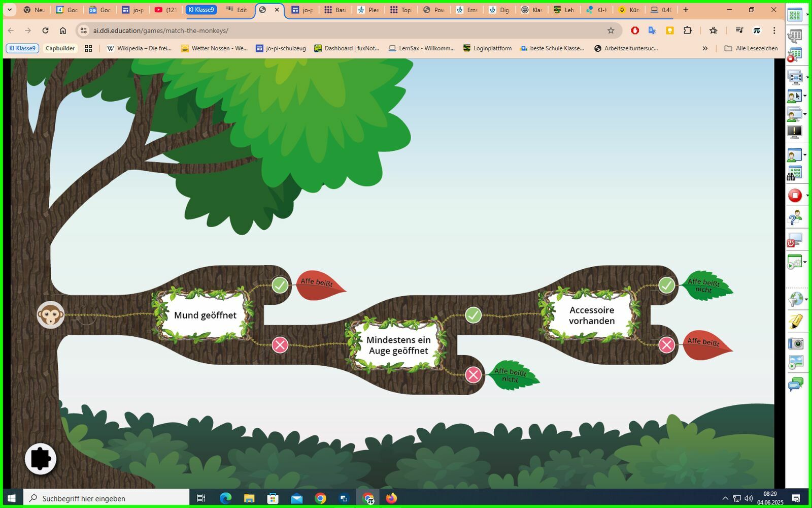Click the green checkmark after Mund geöffnet
The image size is (812, 508).
point(280,285)
